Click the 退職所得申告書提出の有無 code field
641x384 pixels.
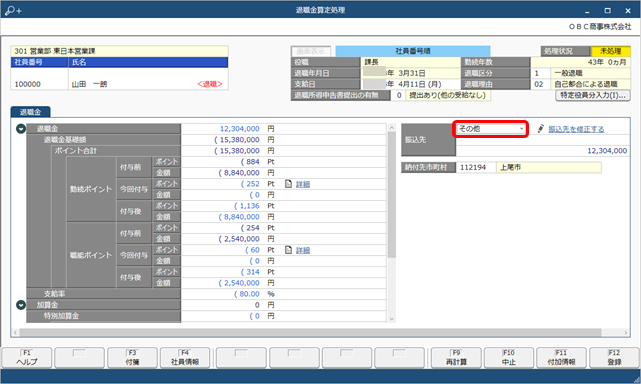[x=399, y=95]
